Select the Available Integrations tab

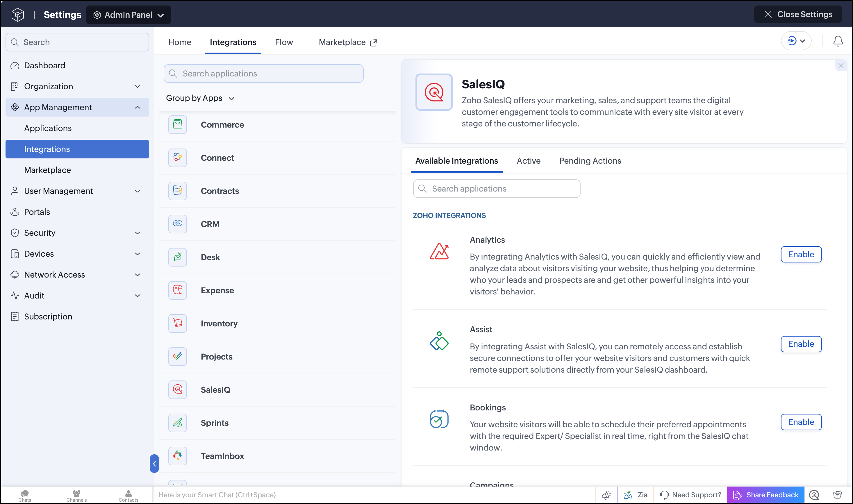[456, 161]
